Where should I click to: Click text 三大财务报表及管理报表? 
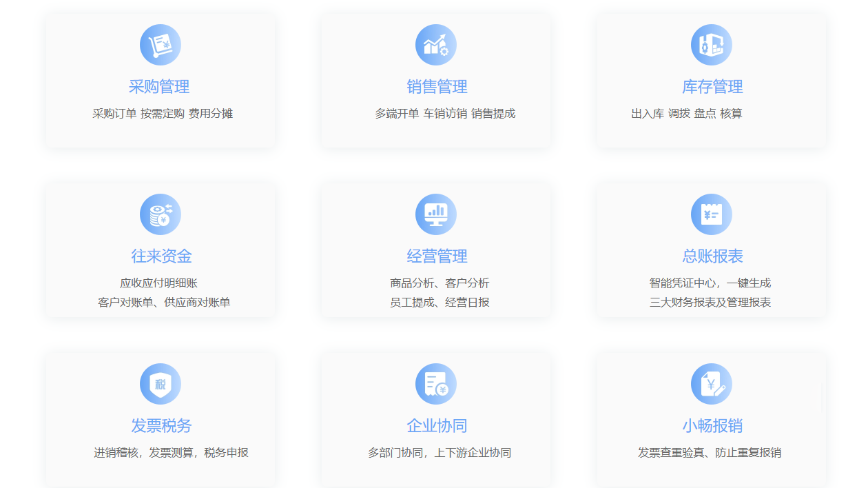[710, 303]
